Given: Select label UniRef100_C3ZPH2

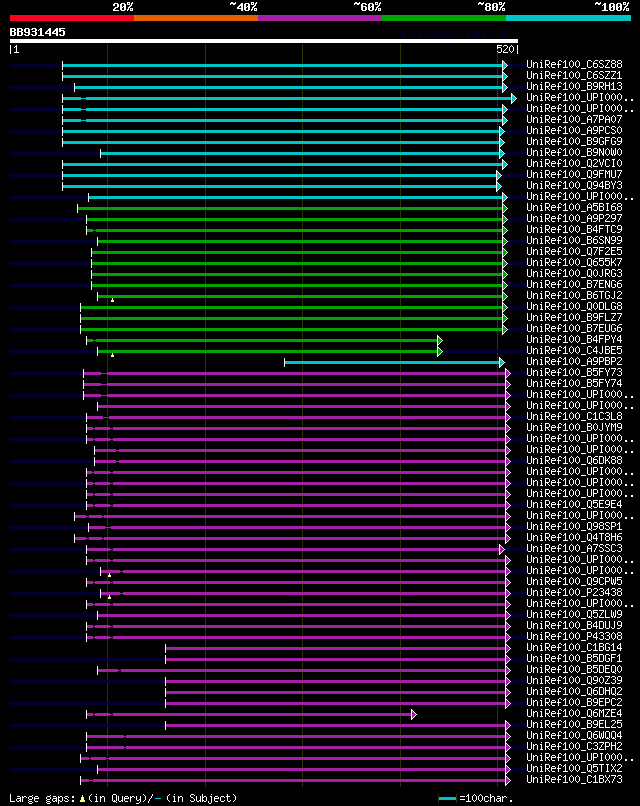Looking at the screenshot, I should (x=574, y=747).
